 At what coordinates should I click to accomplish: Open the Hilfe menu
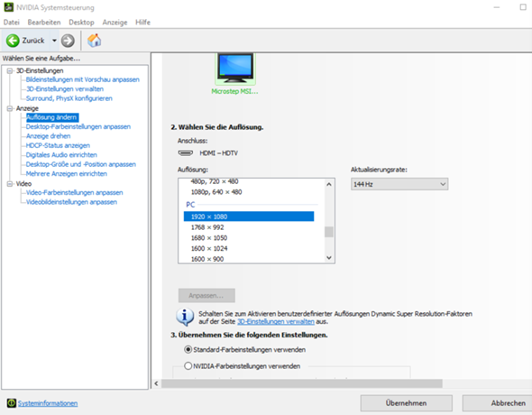pyautogui.click(x=142, y=23)
